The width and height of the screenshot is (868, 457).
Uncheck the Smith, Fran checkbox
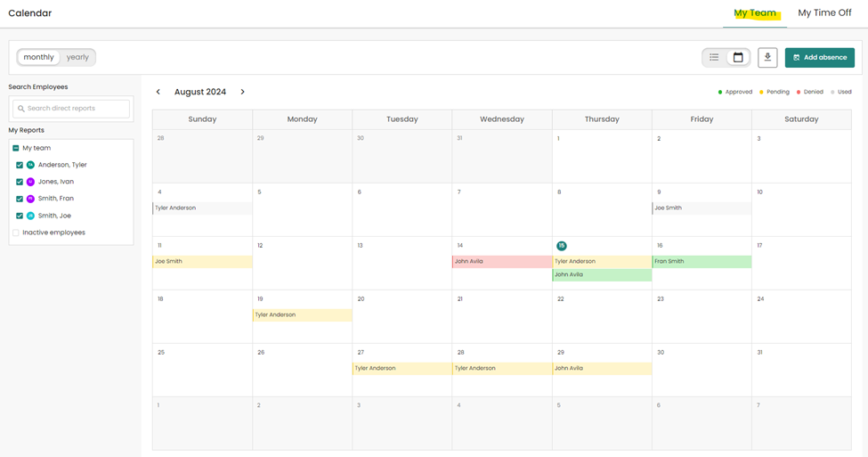[x=19, y=199]
